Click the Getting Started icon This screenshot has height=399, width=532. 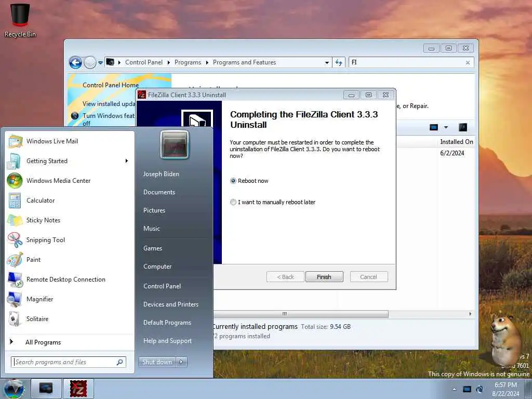tap(14, 161)
